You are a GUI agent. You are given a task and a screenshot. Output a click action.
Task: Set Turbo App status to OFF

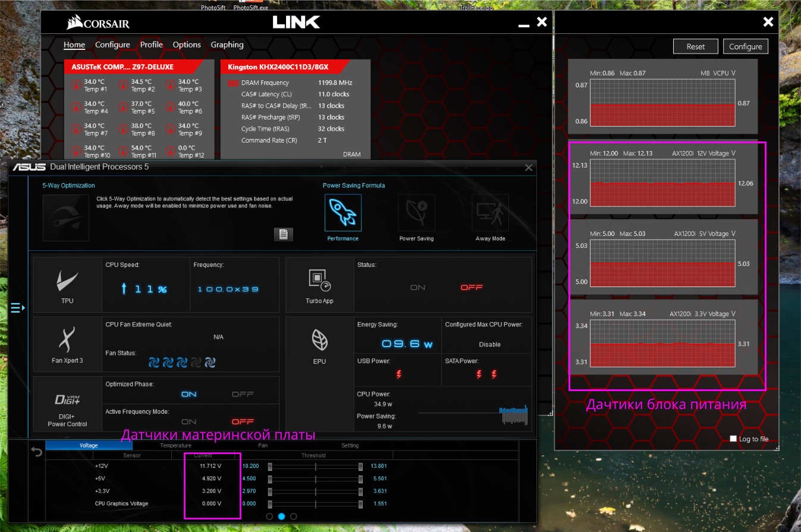tap(472, 288)
